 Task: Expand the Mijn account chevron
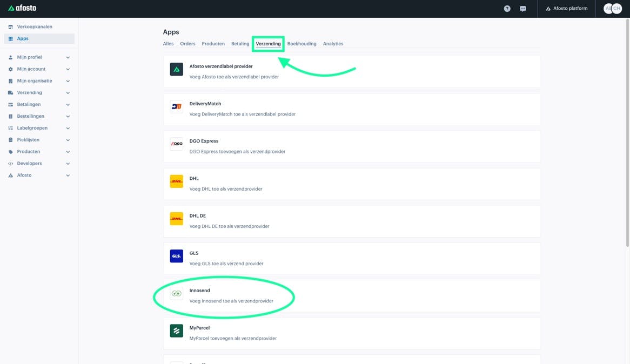(68, 69)
